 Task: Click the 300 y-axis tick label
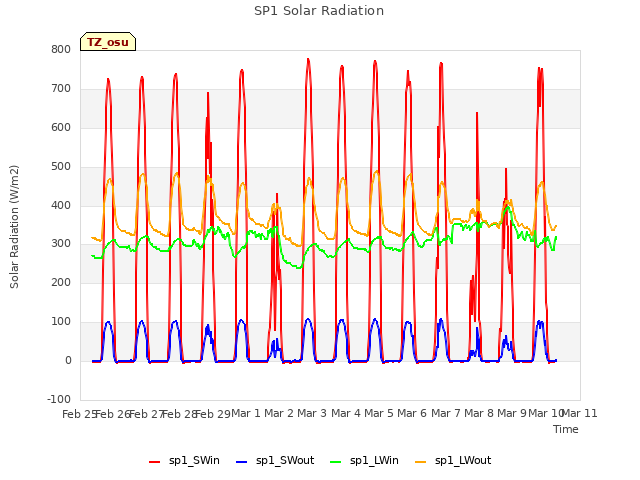pyautogui.click(x=61, y=244)
